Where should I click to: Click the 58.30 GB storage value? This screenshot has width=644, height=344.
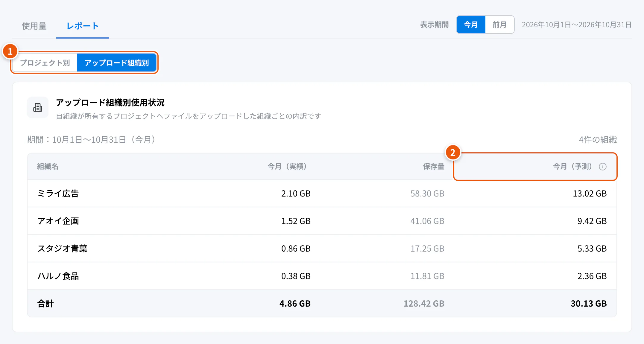tap(427, 194)
